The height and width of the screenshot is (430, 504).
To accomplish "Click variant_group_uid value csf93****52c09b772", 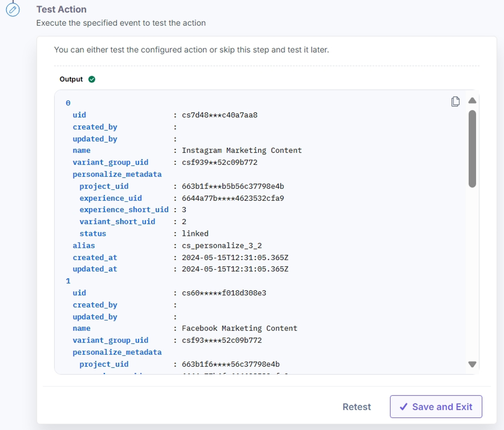I will (x=222, y=340).
